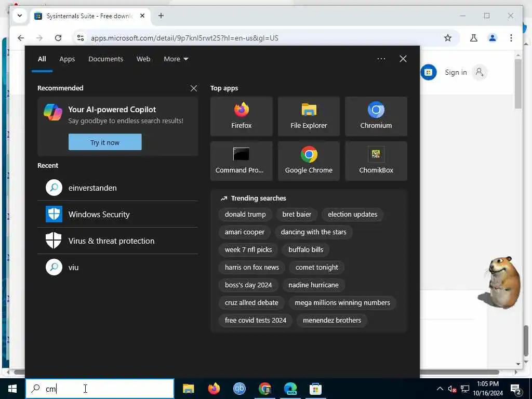This screenshot has width=532, height=399.
Task: Search trending nadine hurricane
Action: (313, 285)
